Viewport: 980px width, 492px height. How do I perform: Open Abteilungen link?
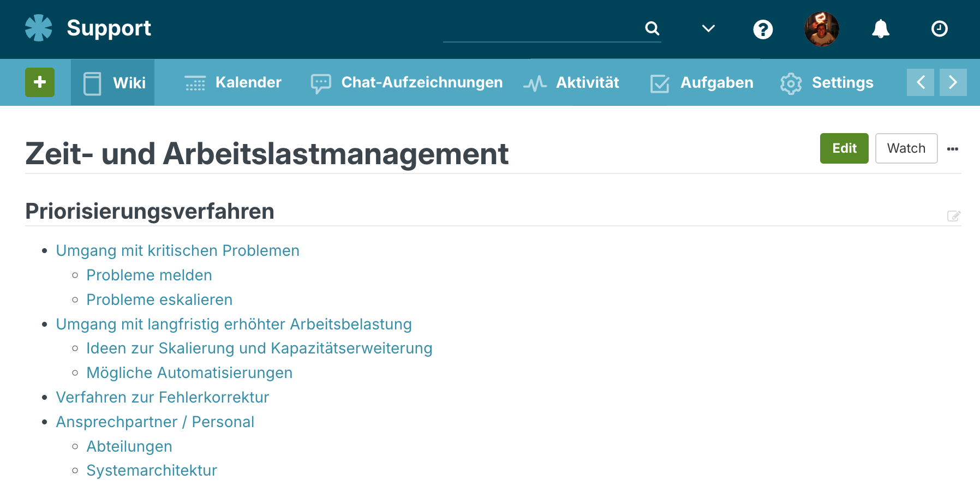pyautogui.click(x=130, y=446)
